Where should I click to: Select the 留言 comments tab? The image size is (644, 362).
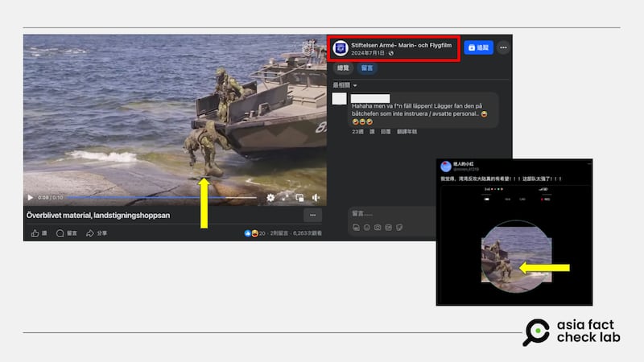(x=365, y=68)
